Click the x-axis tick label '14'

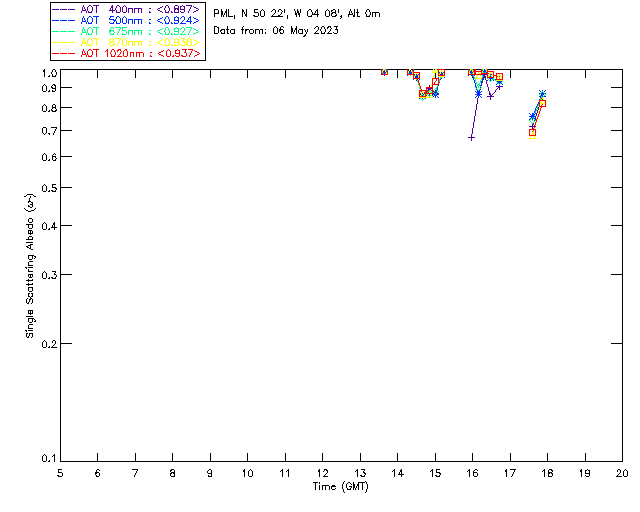[x=398, y=473]
